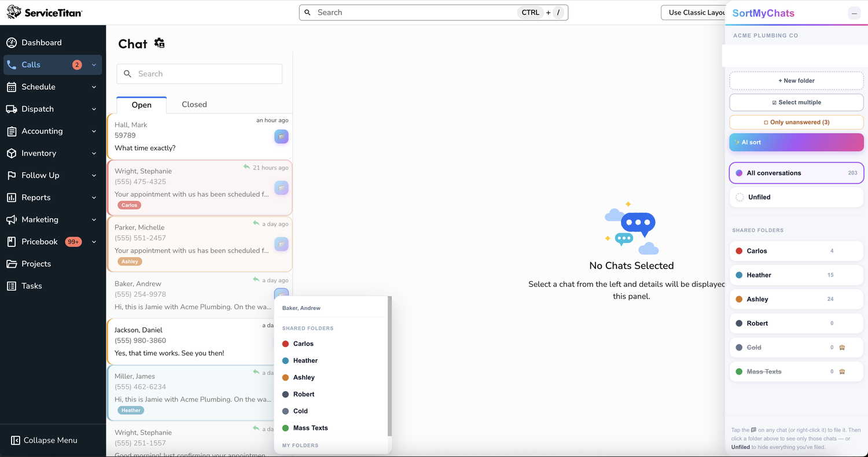Switch to the Closed chats tab

(x=194, y=105)
